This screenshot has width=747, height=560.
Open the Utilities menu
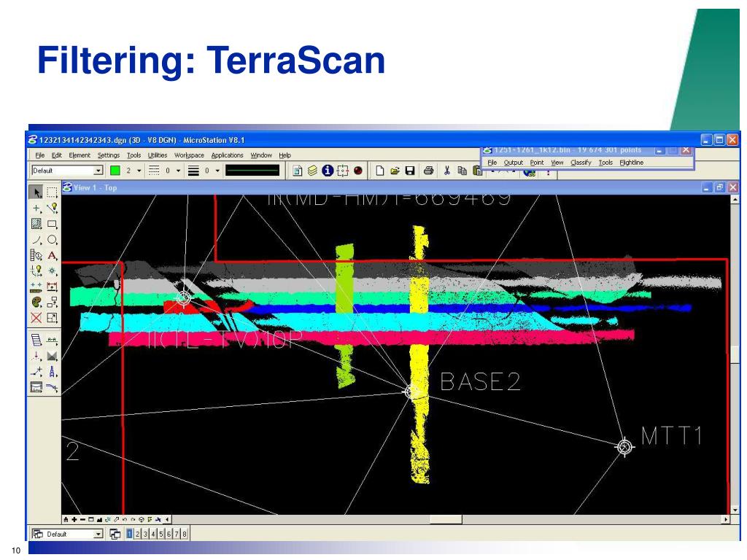point(158,155)
